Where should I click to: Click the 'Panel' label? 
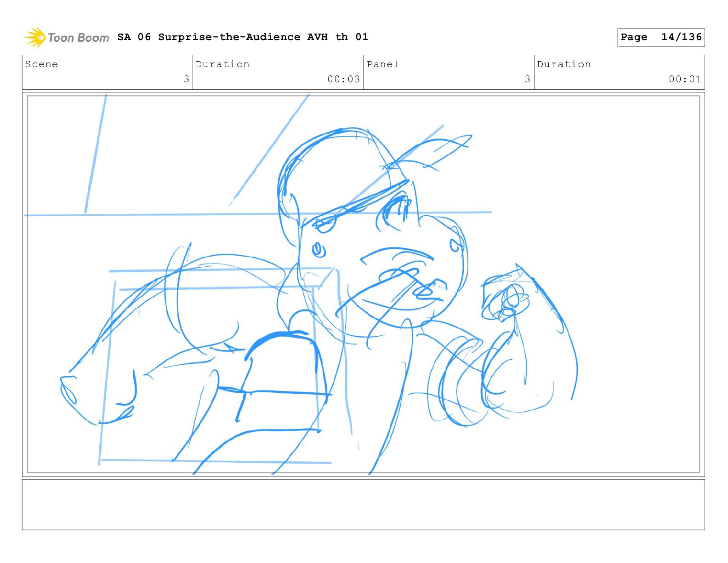pos(383,64)
